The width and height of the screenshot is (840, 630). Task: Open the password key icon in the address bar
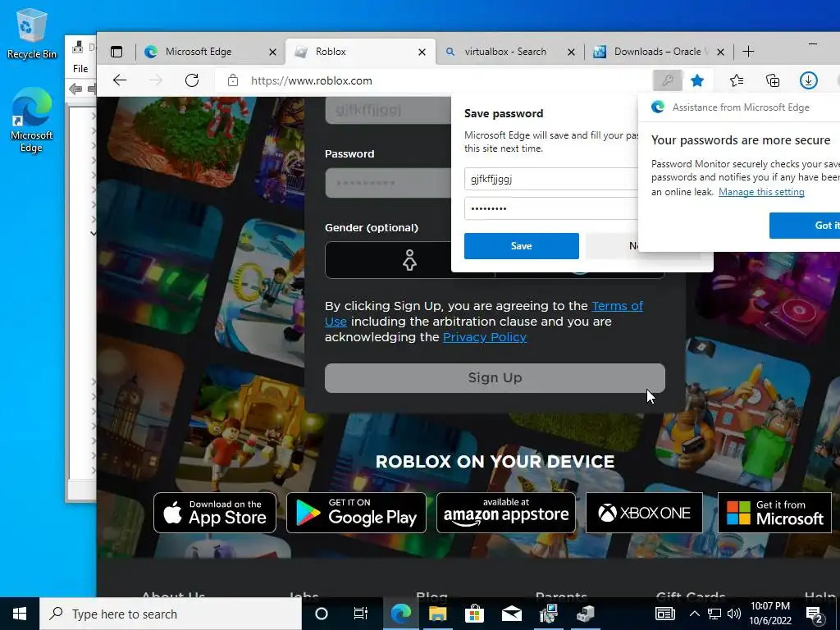pos(667,81)
